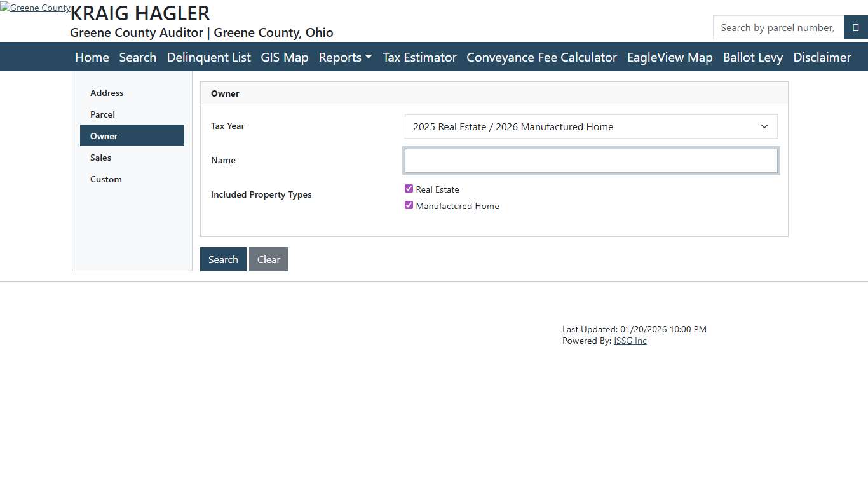The width and height of the screenshot is (868, 488).
Task: Open the Tax Estimator page
Action: click(x=419, y=57)
